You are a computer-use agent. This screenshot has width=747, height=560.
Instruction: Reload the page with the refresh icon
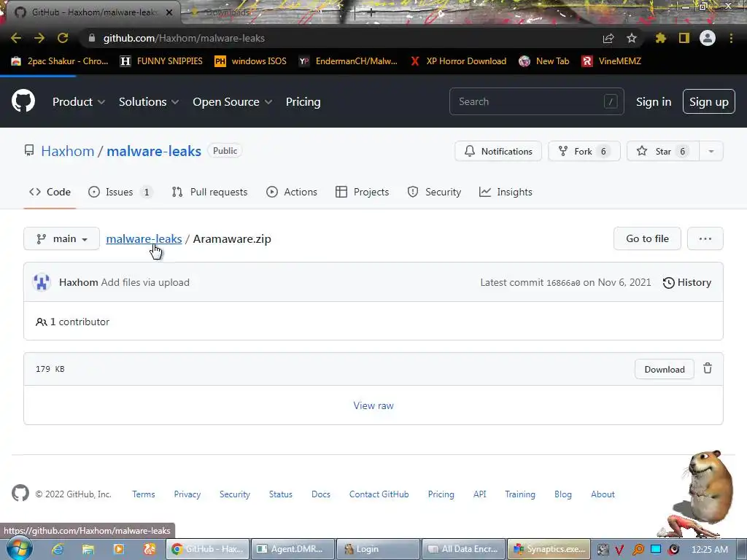click(63, 38)
